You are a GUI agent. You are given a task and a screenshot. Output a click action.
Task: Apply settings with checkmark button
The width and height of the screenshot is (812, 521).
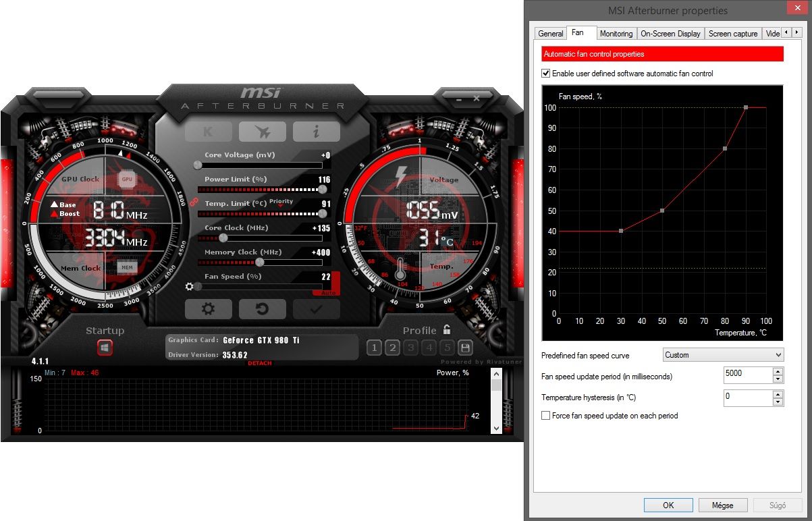pyautogui.click(x=317, y=309)
